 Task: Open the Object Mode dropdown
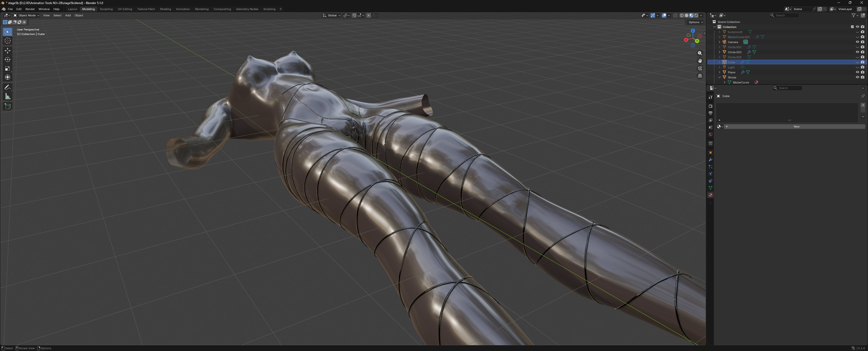coord(26,15)
